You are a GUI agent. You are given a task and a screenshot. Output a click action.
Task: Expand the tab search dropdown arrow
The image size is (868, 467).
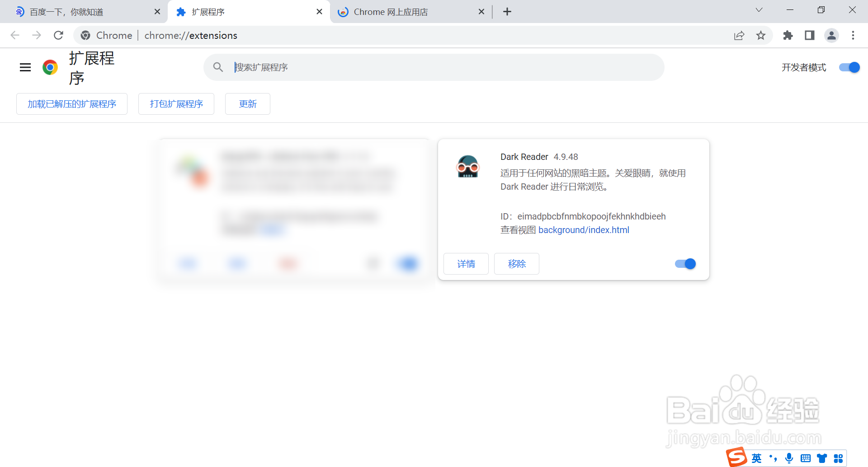coord(759,10)
